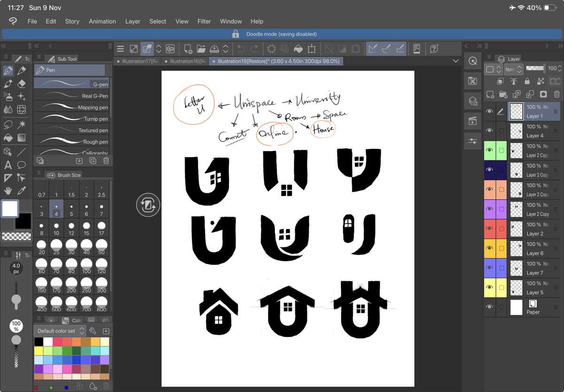This screenshot has height=392, width=564.
Task: Click the Undo arrow in command bar
Action: pyautogui.click(x=241, y=48)
